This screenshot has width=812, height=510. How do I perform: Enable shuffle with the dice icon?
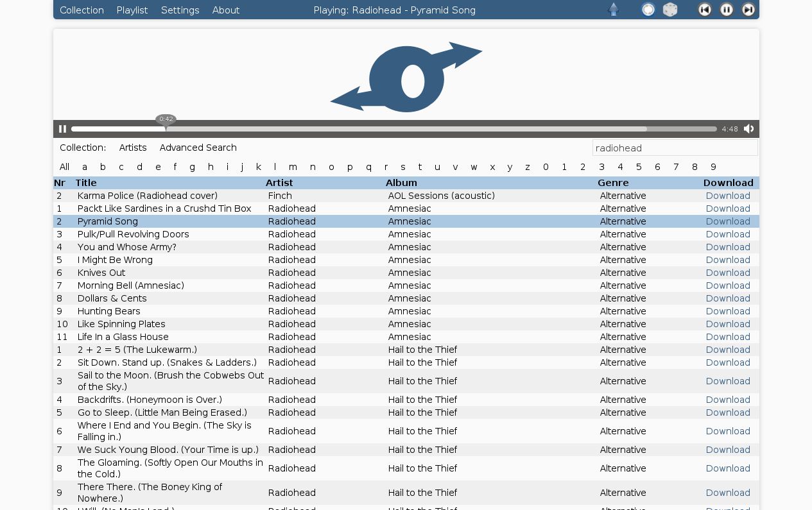[669, 10]
